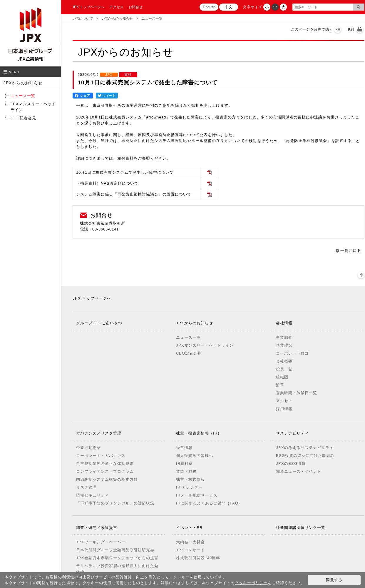The height and width of the screenshot is (588, 365).
Task: Open footer 証券関連諸団体リンク一覧
Action: [300, 528]
